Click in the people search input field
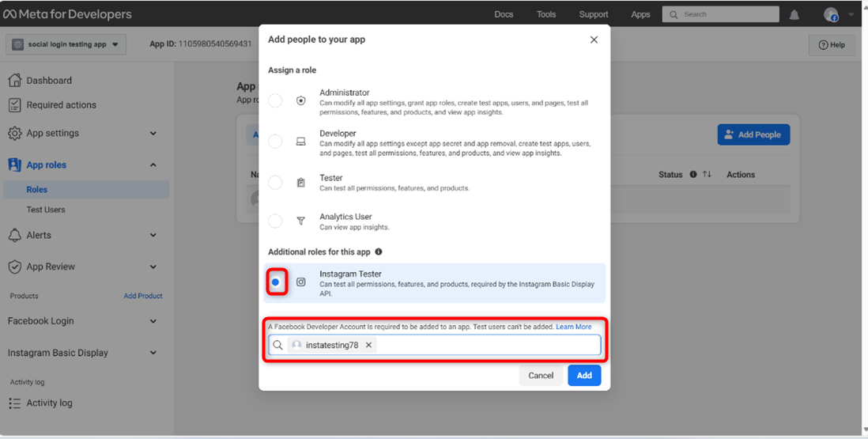This screenshot has height=439, width=868. [435, 345]
